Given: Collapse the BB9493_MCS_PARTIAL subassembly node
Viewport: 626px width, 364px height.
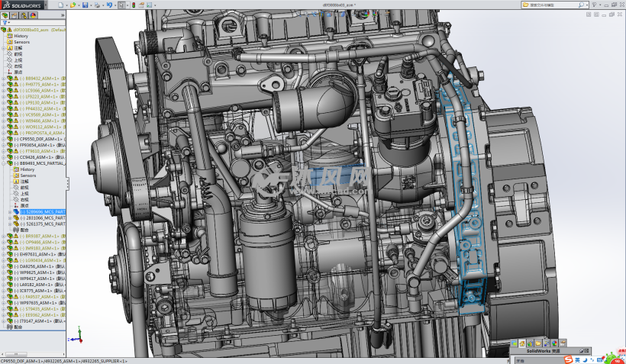Looking at the screenshot, I should (3, 163).
